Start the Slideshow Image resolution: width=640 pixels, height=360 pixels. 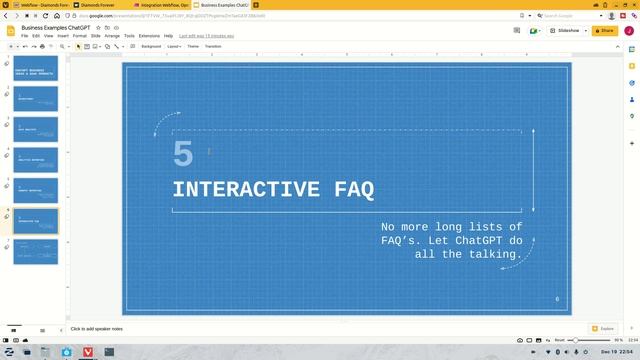564,31
